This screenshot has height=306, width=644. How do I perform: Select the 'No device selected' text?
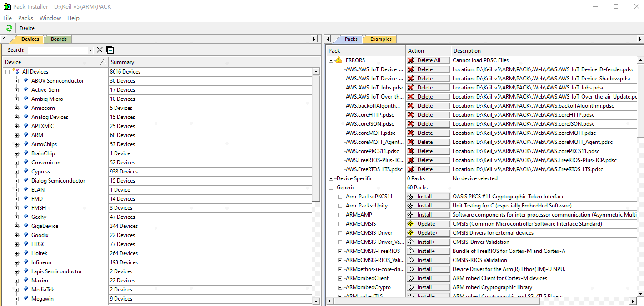475,178
